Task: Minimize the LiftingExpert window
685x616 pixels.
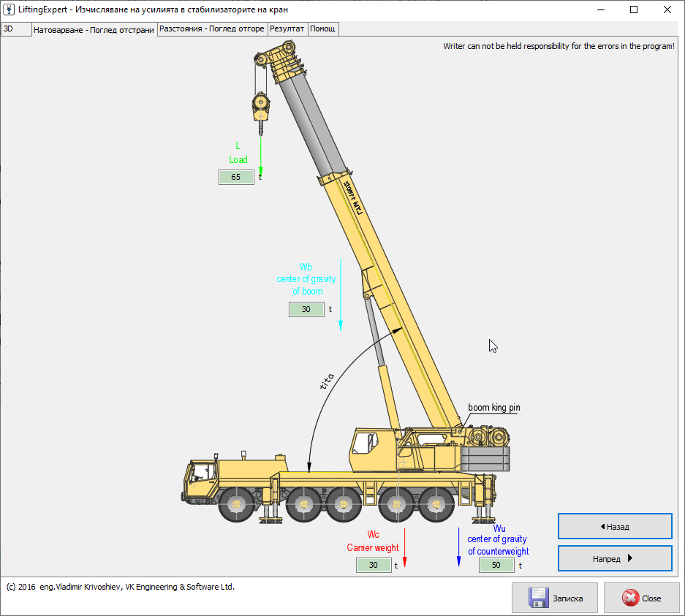Action: [600, 9]
